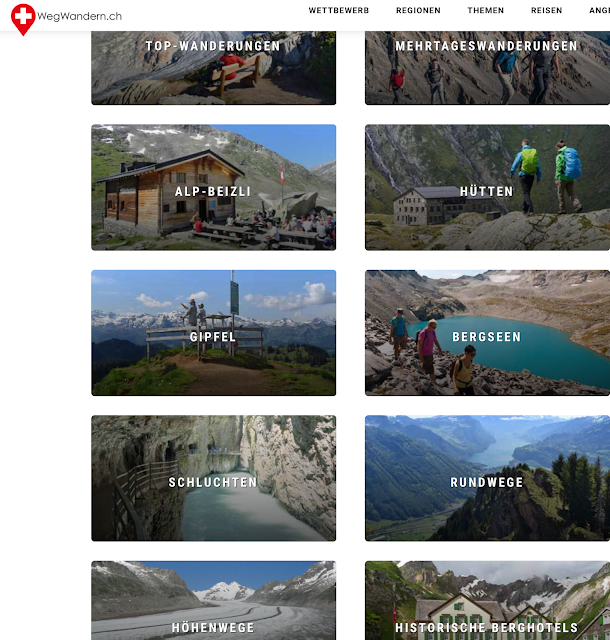Screen dimensions: 610x640
Task: Go to the Reisen navigation item
Action: pos(546,10)
